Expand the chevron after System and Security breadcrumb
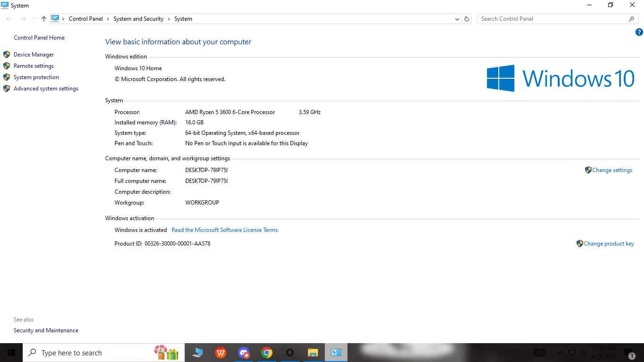This screenshot has height=362, width=644. click(169, 19)
